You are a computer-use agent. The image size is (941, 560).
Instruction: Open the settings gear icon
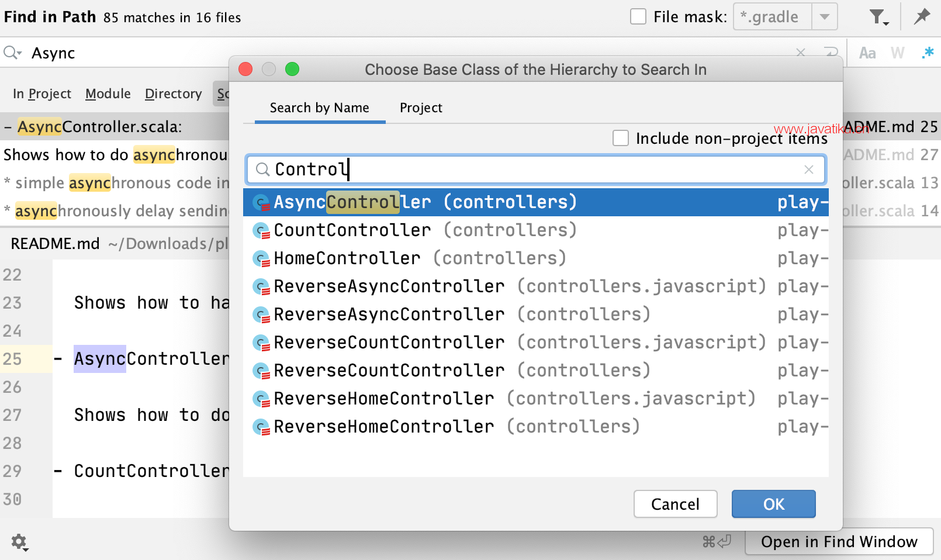coord(19,542)
